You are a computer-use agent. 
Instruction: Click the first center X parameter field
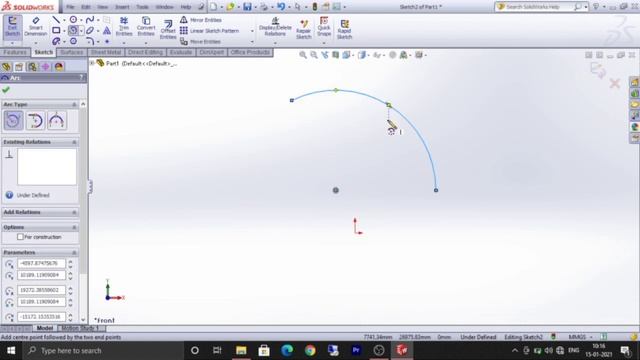(x=41, y=263)
